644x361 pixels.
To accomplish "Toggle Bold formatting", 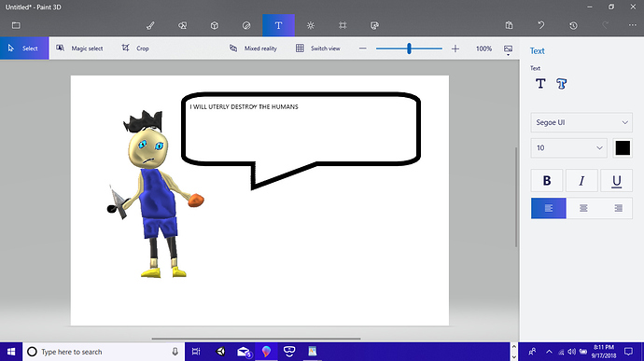I will (547, 180).
